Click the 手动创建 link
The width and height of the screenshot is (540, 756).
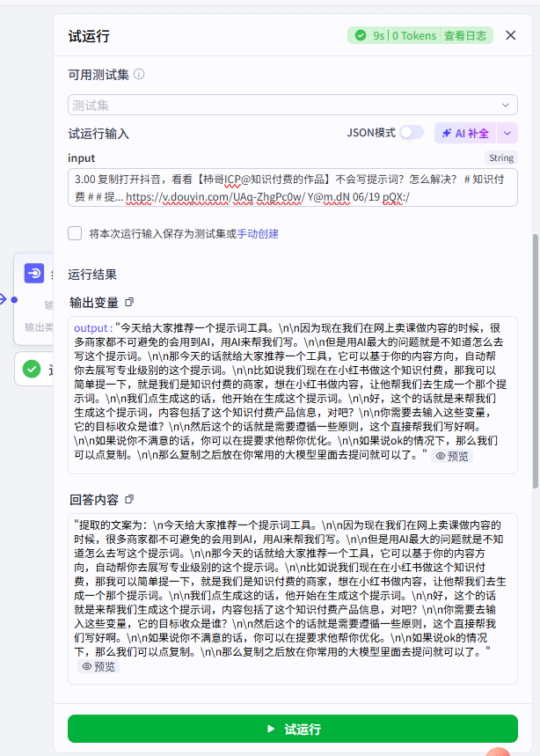[258, 234]
